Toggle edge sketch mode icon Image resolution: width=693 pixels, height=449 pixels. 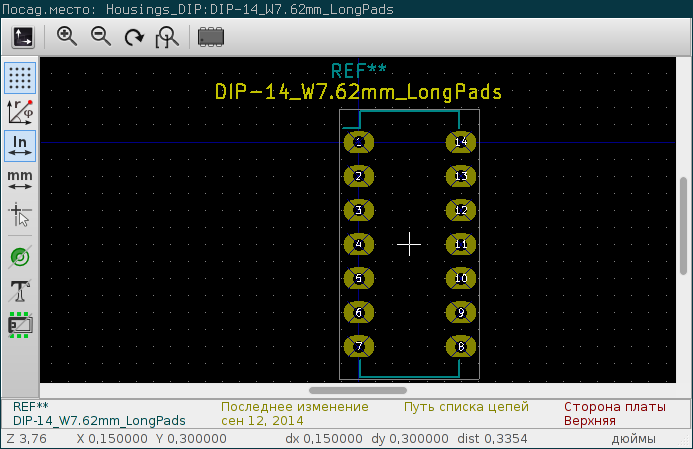click(x=20, y=325)
